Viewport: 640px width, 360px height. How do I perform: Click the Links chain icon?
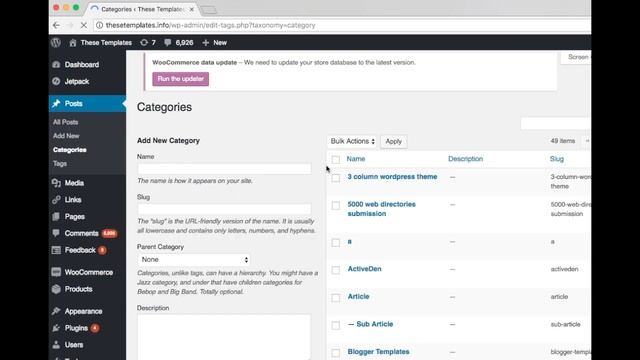point(56,200)
